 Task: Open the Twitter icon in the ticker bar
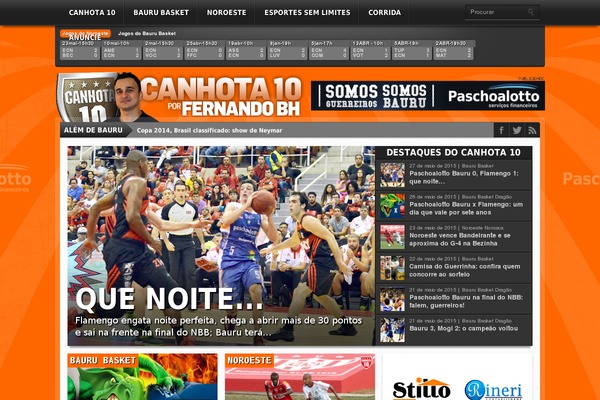pyautogui.click(x=517, y=130)
